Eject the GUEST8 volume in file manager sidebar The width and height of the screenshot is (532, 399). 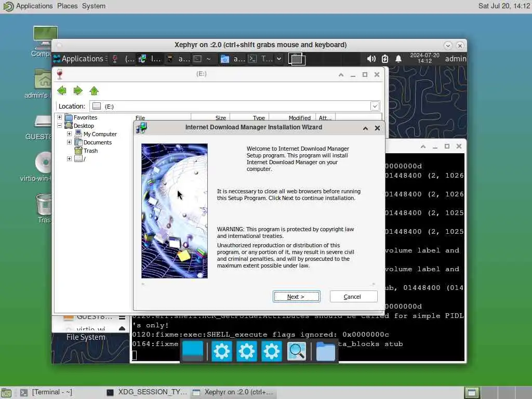pos(122,317)
